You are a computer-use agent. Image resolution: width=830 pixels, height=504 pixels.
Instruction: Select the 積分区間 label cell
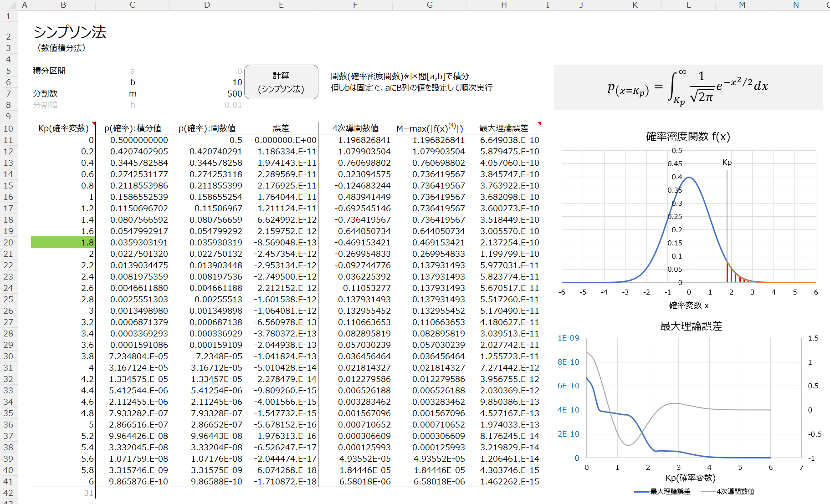tap(49, 71)
